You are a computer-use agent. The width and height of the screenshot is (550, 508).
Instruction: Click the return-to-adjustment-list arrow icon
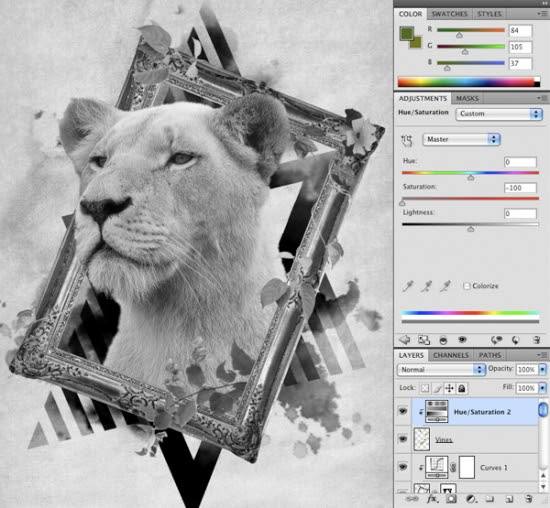405,340
